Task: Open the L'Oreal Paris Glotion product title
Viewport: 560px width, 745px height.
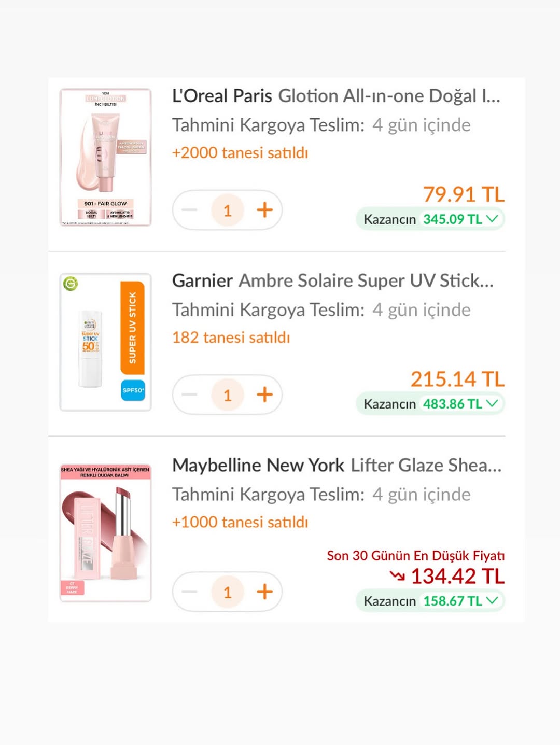Action: pyautogui.click(x=336, y=96)
